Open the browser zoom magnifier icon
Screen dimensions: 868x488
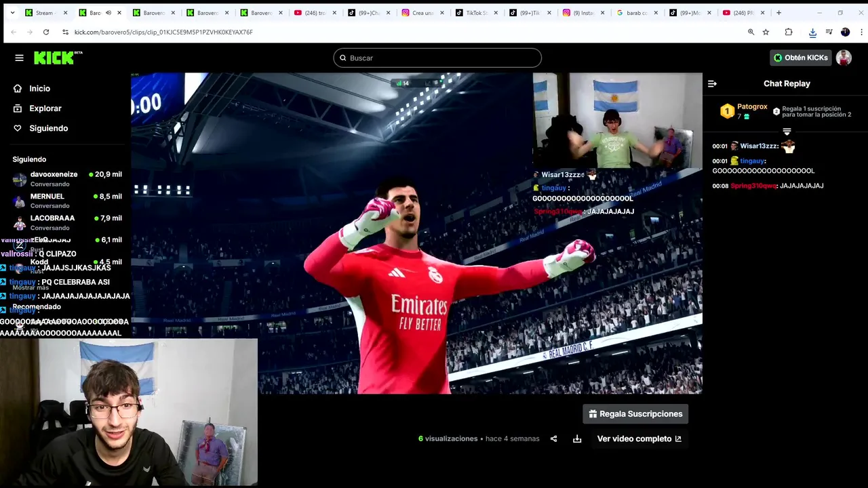751,32
